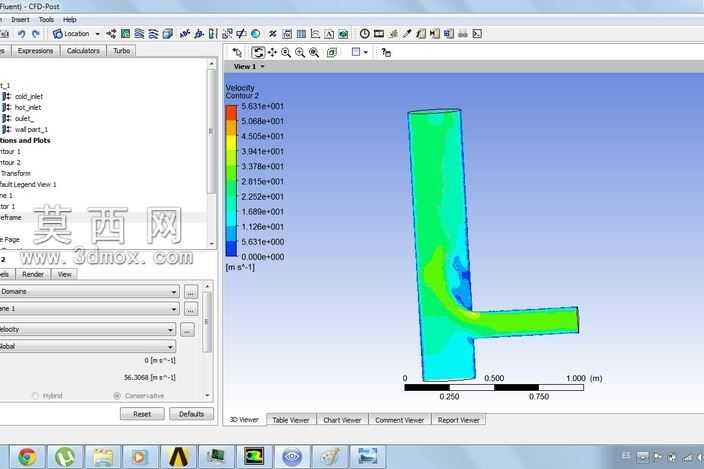Insert a Clip Plane from toolbar
This screenshot has height=469, width=704.
[242, 34]
